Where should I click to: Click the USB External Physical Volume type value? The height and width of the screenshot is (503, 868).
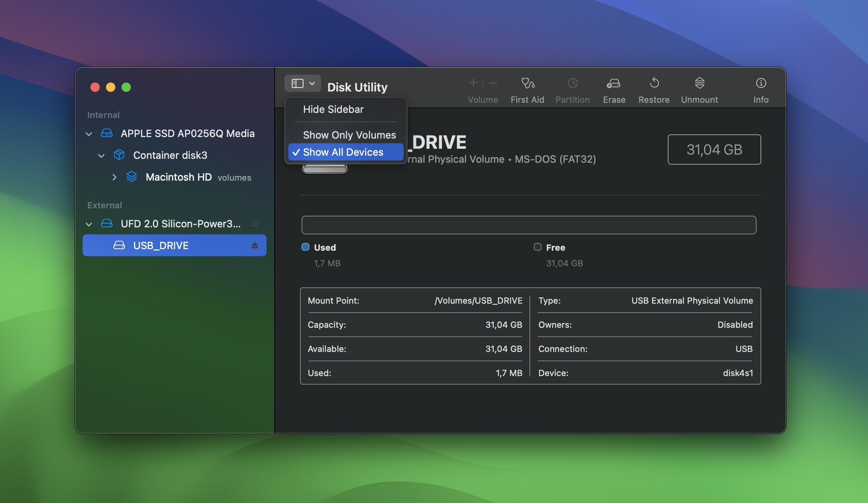692,301
